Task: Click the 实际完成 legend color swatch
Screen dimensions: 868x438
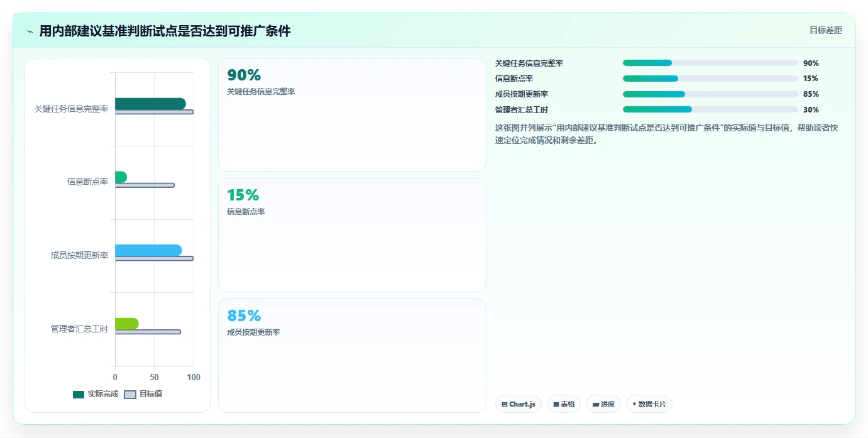Action: 79,395
